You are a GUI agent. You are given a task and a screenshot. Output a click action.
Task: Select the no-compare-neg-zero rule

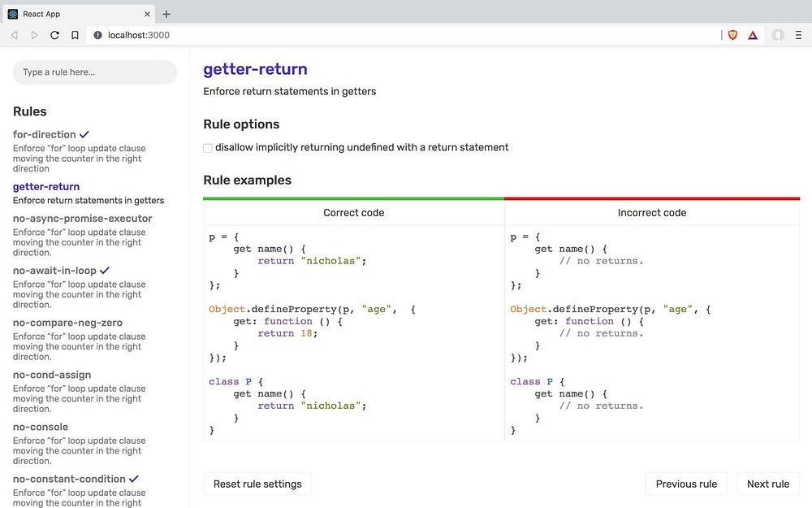click(67, 323)
